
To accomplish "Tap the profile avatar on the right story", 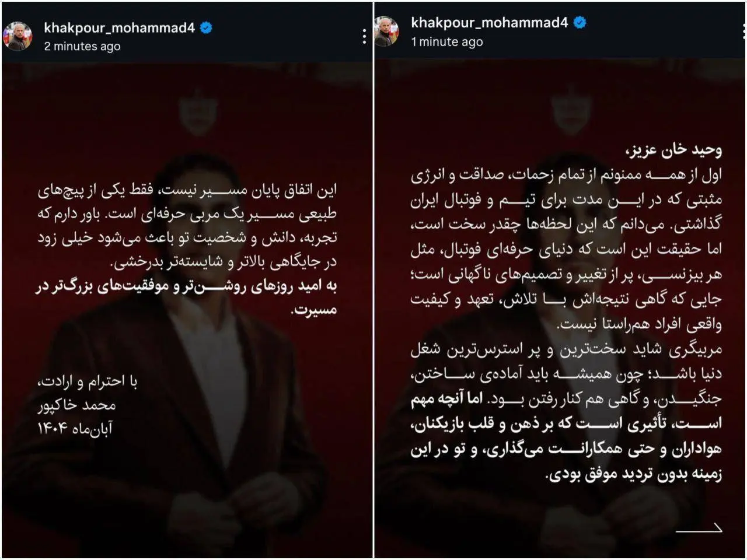I will [x=386, y=32].
